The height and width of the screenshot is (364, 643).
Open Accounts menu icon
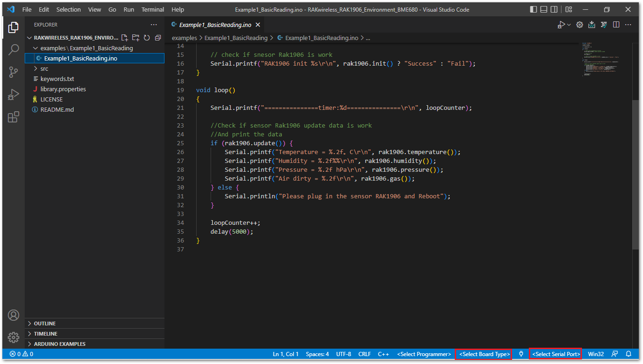coord(14,315)
